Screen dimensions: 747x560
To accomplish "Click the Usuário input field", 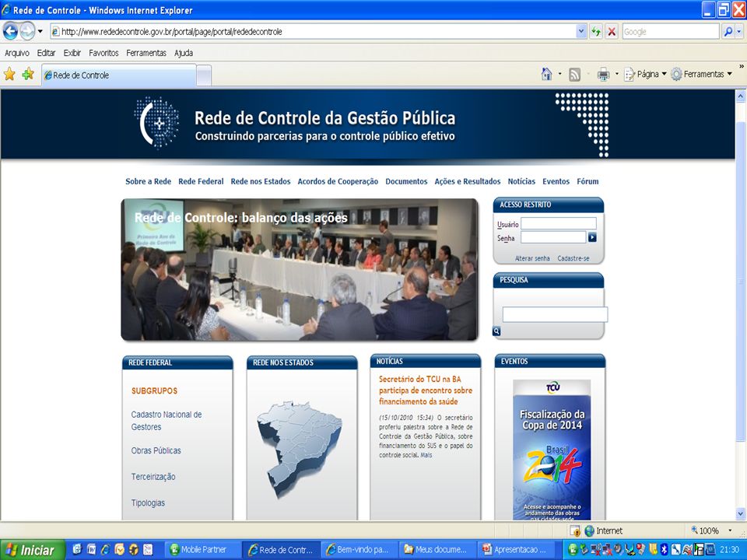I will pos(559,224).
